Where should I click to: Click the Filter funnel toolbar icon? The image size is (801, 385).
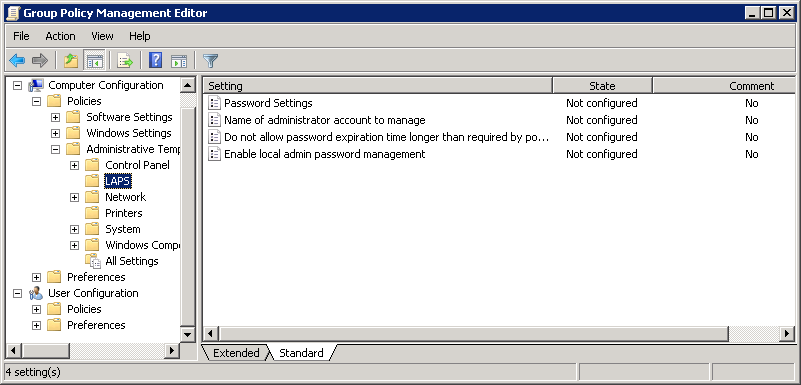[x=210, y=61]
